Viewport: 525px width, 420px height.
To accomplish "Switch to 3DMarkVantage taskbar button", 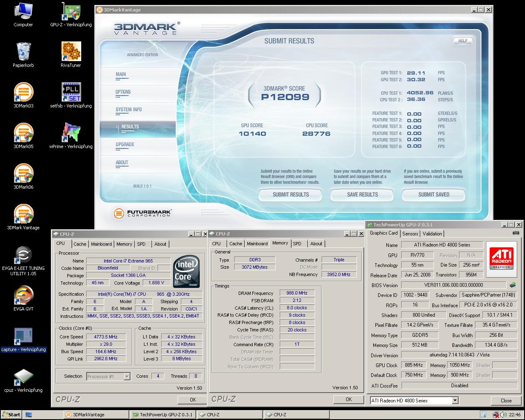I will pyautogui.click(x=96, y=415).
